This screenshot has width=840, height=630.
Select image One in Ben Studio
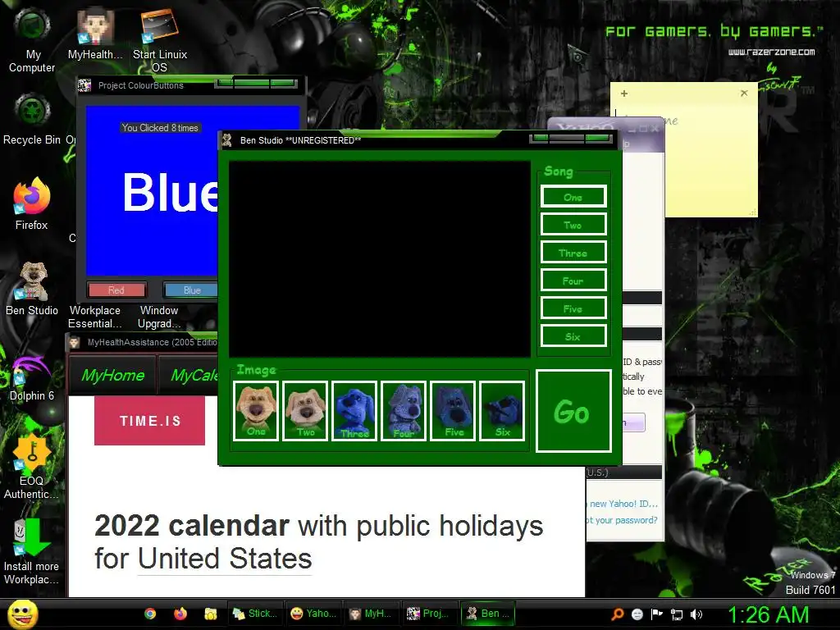tap(256, 411)
